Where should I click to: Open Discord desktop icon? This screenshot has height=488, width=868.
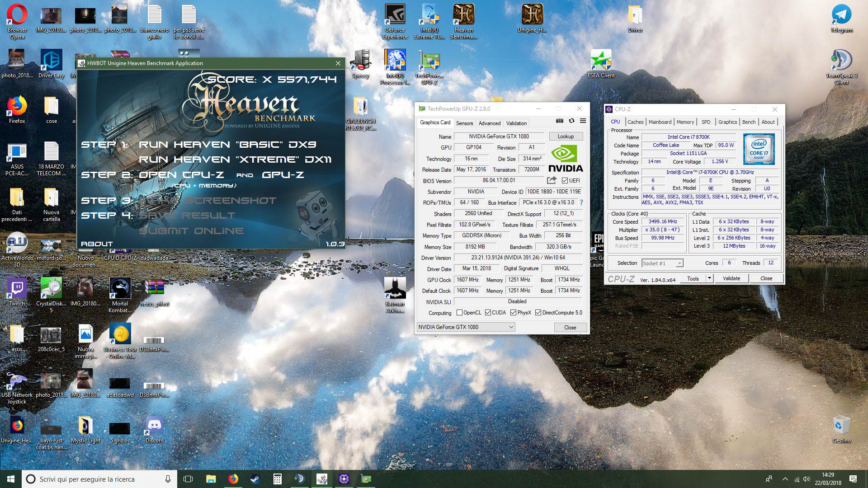point(155,429)
